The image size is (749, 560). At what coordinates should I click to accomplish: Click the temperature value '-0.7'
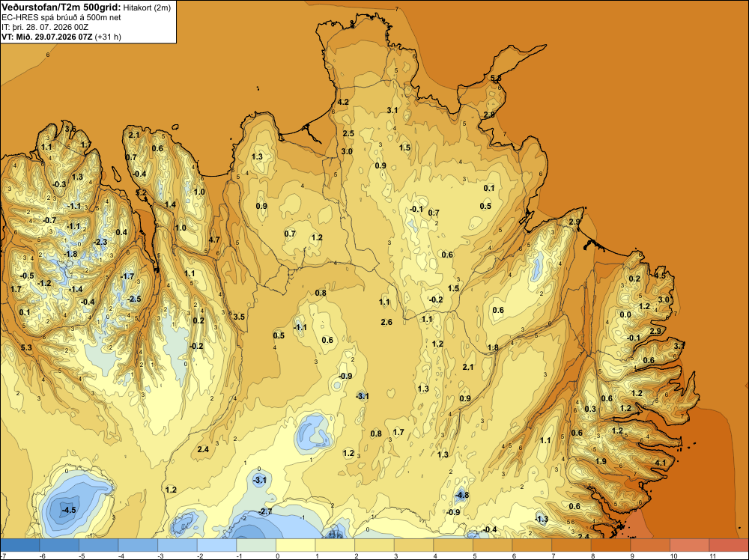49,221
